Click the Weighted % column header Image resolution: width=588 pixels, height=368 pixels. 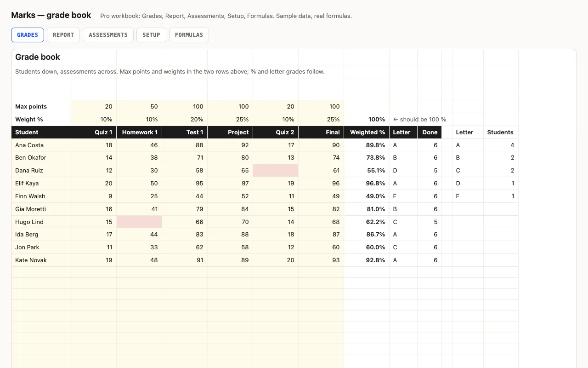367,132
